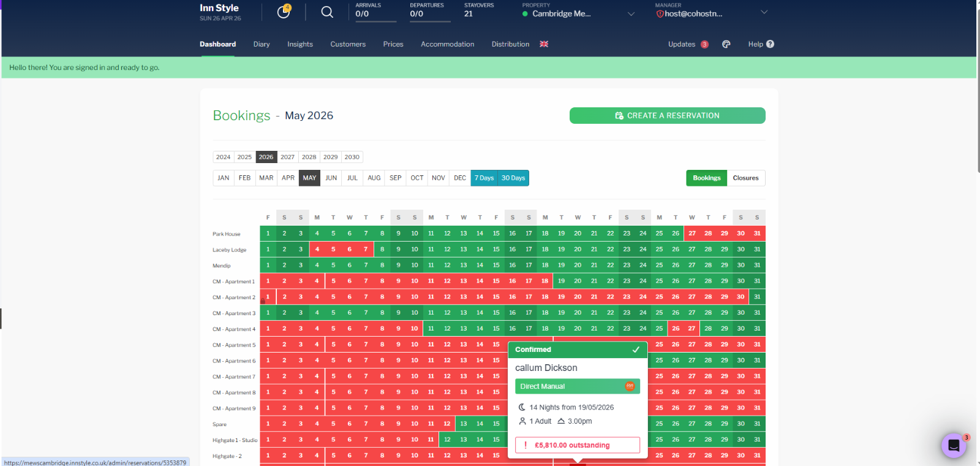Click the 14 Nights from 19/05/2026 text
Viewport: 980px width, 466px height.
pyautogui.click(x=571, y=407)
